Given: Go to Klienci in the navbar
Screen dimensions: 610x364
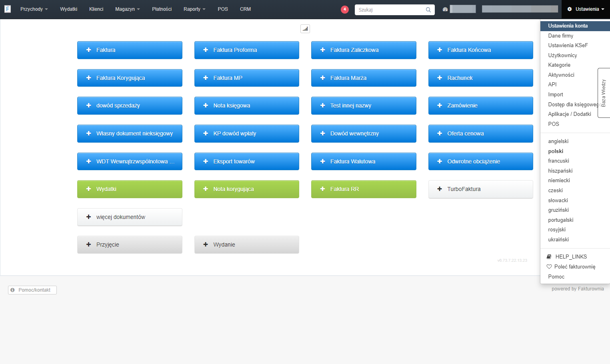Looking at the screenshot, I should click(x=96, y=9).
